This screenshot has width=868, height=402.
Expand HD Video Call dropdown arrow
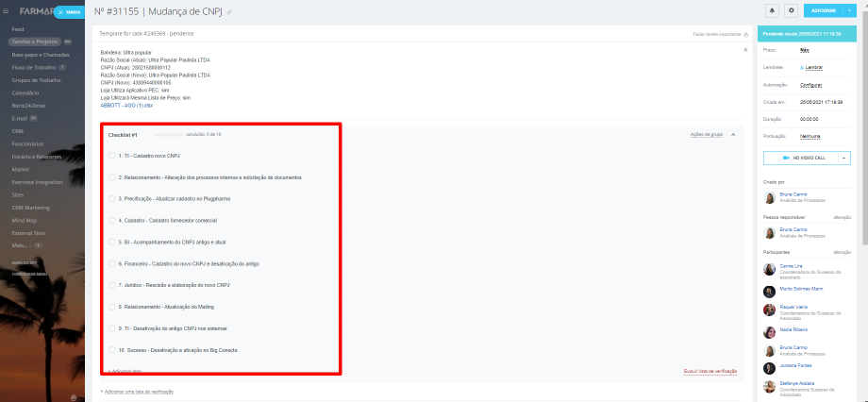(844, 159)
